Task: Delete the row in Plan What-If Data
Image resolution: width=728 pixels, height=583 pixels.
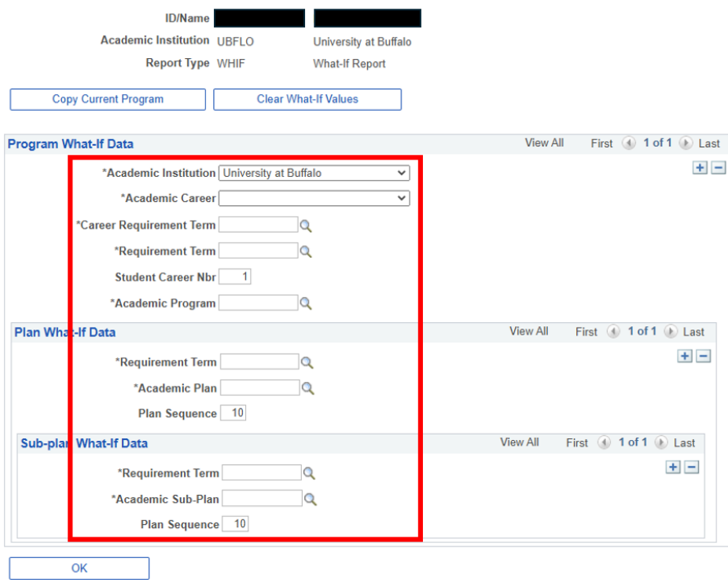Action: click(704, 356)
